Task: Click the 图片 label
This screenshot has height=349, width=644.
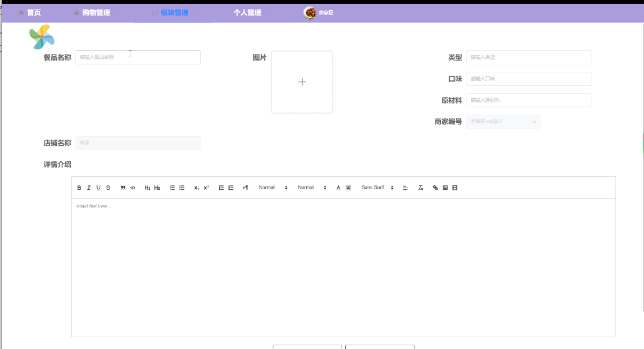Action: click(x=260, y=57)
